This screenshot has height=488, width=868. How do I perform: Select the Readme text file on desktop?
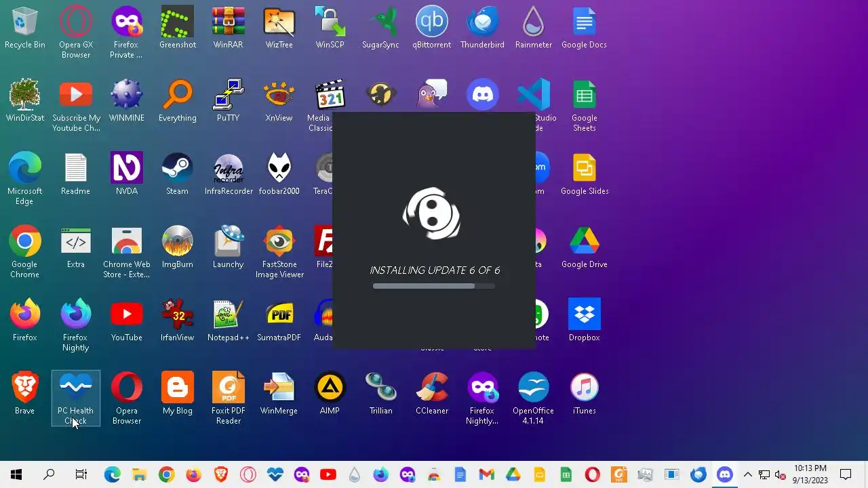[75, 175]
